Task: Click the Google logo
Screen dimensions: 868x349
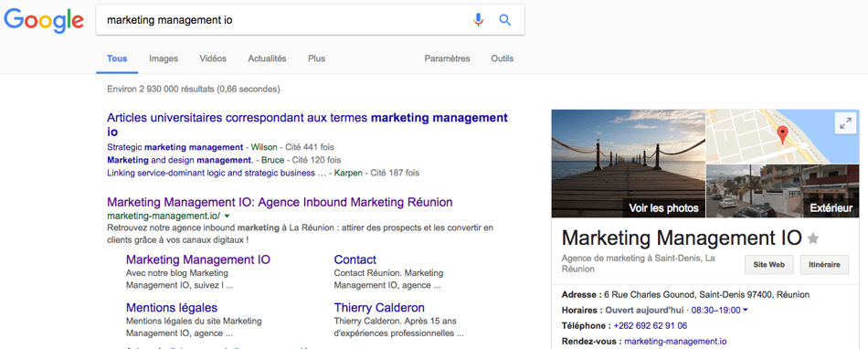Action: (x=44, y=21)
